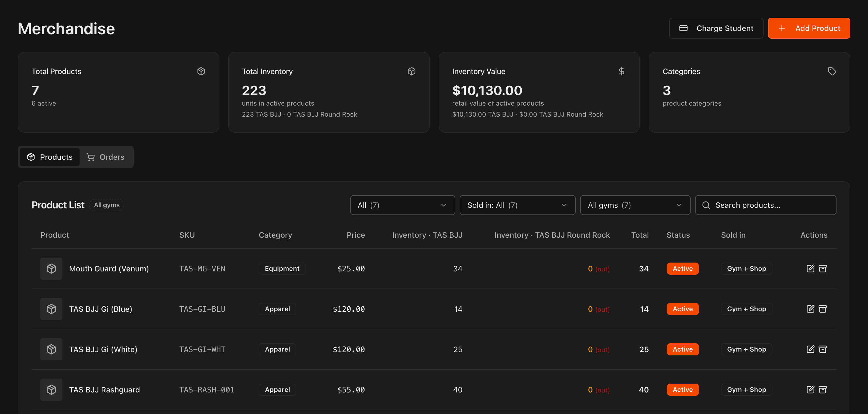
Task: Click the archive icon for Mouth Guard (Venum)
Action: pos(822,268)
